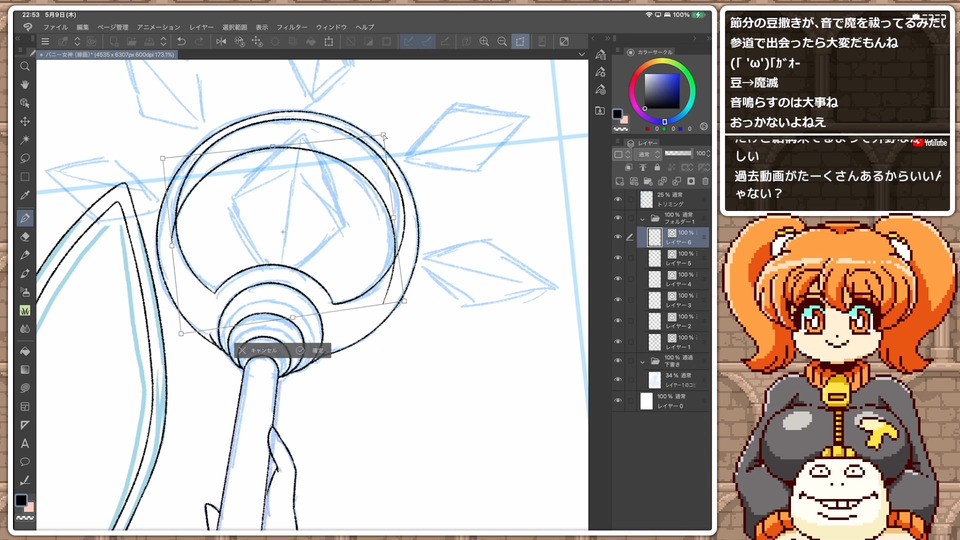
Task: Select the green Decoration tool
Action: click(x=25, y=310)
